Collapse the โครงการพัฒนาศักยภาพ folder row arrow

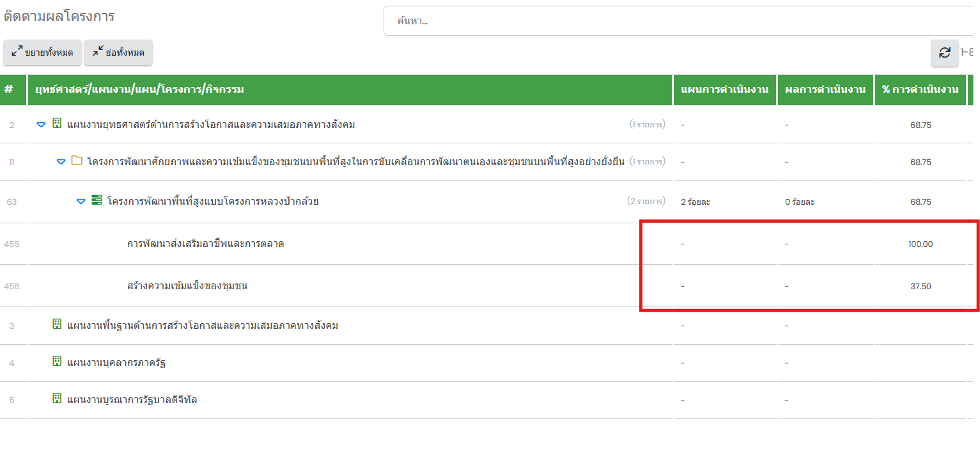61,162
